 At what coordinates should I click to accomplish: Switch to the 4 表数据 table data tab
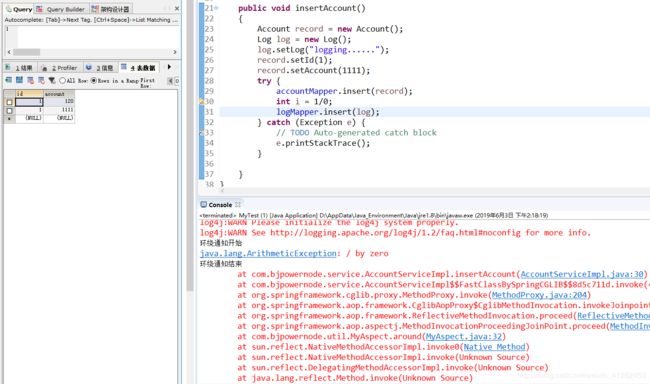point(139,68)
